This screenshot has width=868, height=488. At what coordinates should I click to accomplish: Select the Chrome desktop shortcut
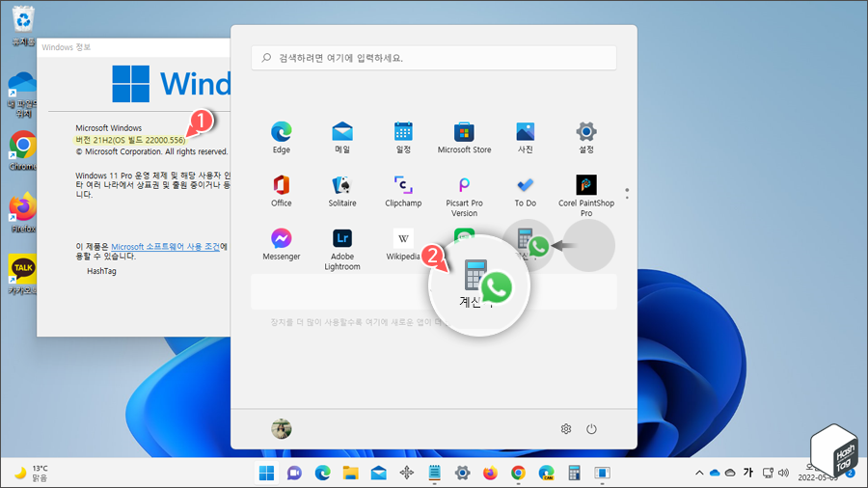tap(23, 150)
